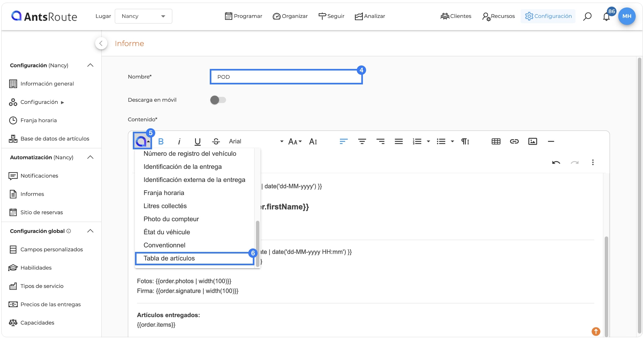Insert a horizontal line
Viewport: 644px width, 339px height.
pyautogui.click(x=551, y=141)
